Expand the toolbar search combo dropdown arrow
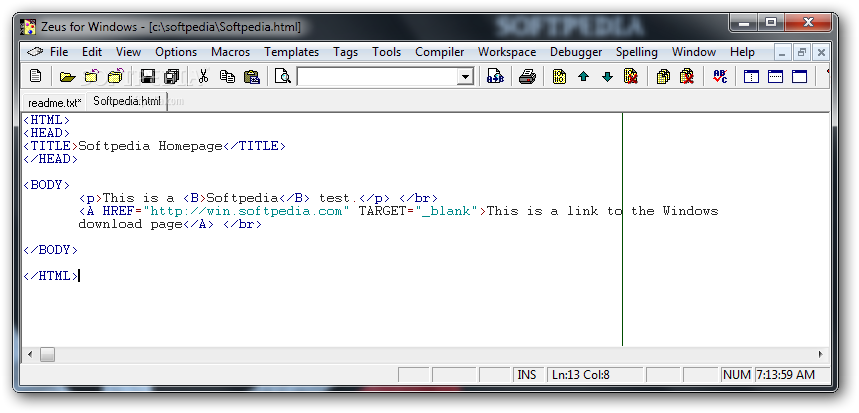Viewport: 859px width, 413px height. click(465, 77)
